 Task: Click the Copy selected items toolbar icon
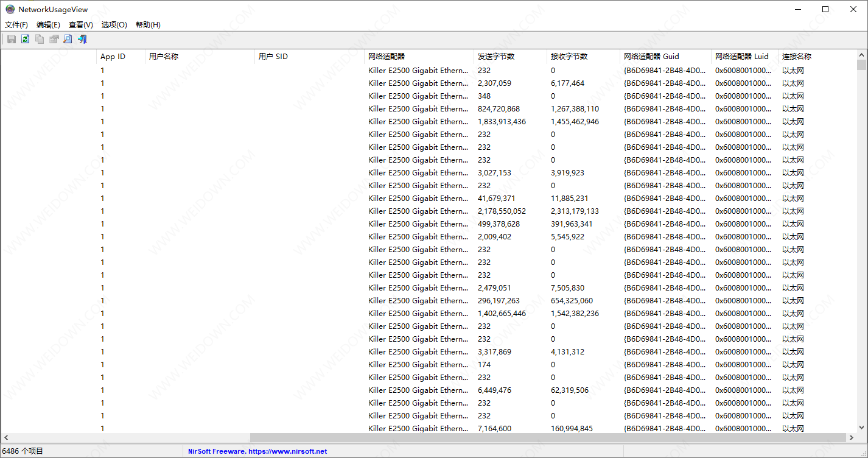[40, 40]
